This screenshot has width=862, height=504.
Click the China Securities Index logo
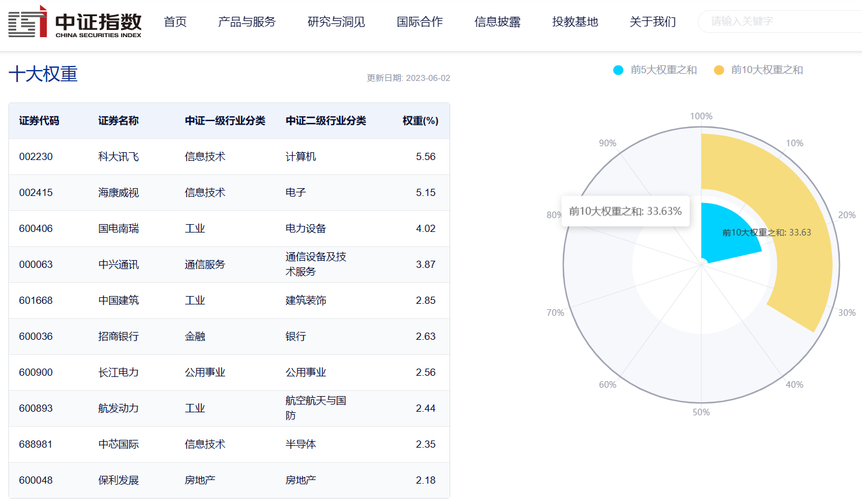point(75,22)
